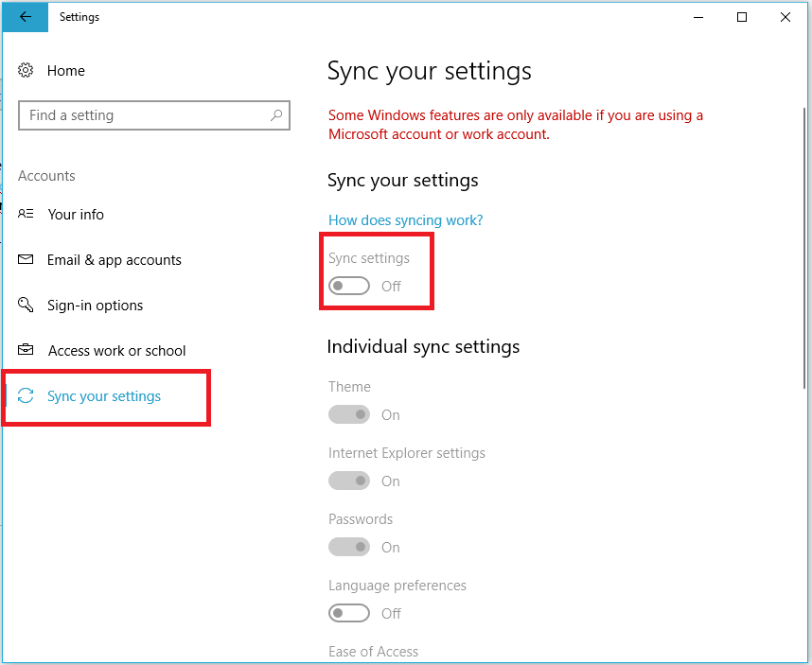
Task: Select Access work or school
Action: pos(116,350)
